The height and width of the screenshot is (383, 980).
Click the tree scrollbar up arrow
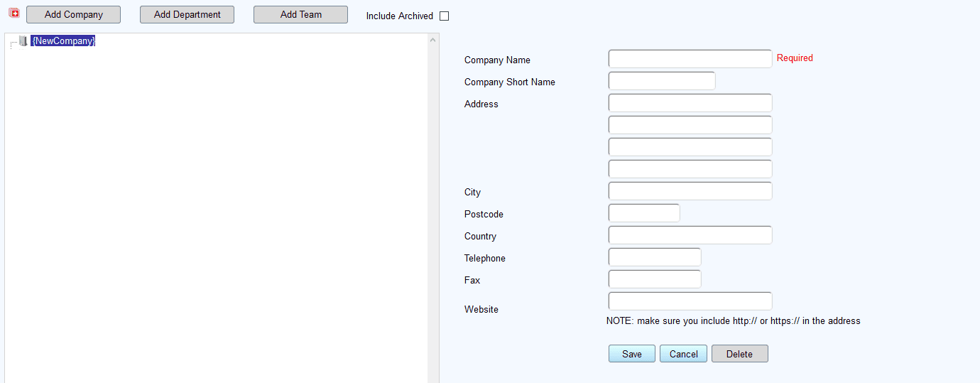click(x=433, y=40)
